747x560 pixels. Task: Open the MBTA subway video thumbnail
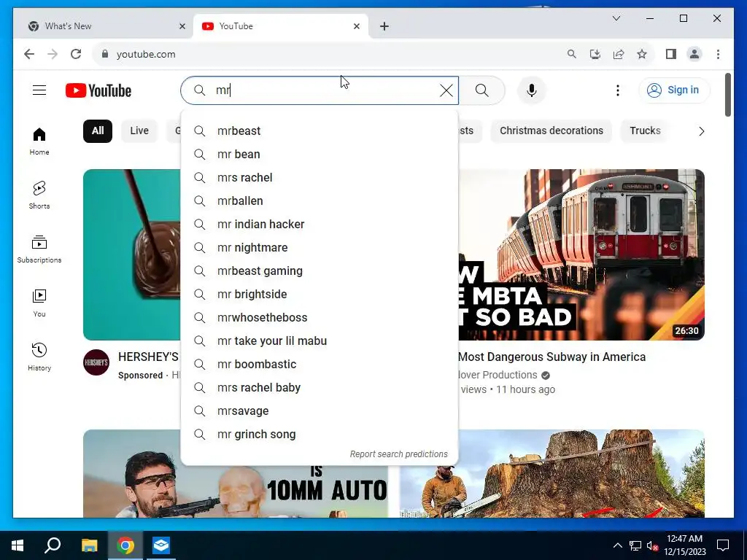click(581, 254)
